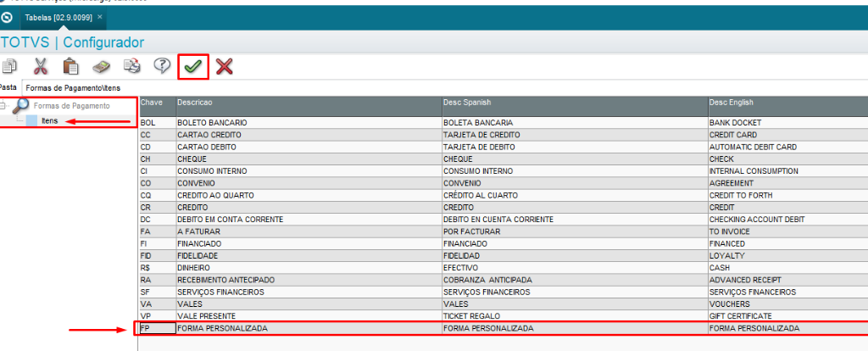Click the DINHEIRO cell
The height and width of the screenshot is (351, 868).
(309, 268)
